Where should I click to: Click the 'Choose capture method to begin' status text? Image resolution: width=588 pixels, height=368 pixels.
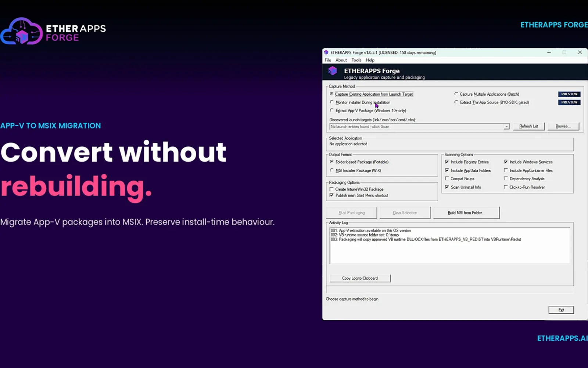[x=352, y=299]
